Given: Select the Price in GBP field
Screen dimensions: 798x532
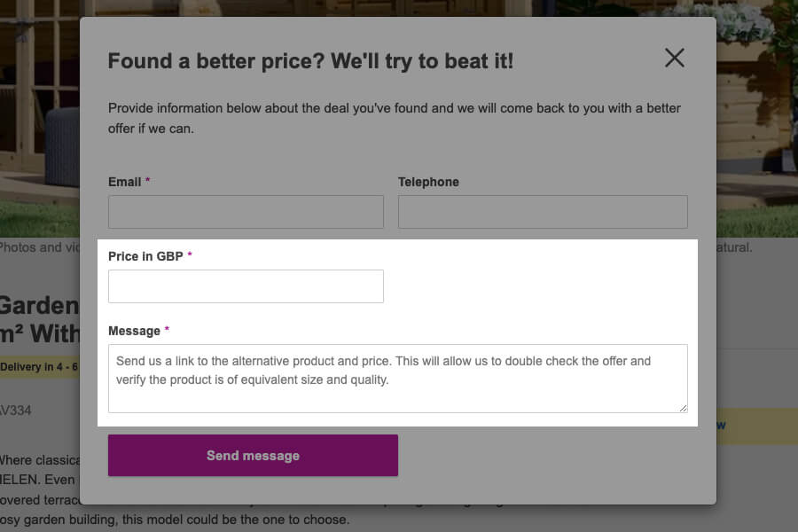Looking at the screenshot, I should (x=246, y=286).
